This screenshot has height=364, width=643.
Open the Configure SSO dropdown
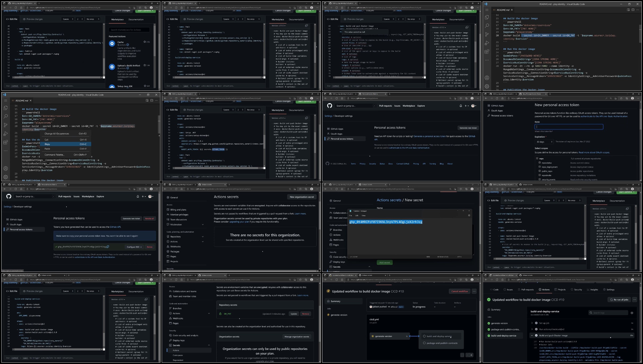pyautogui.click(x=134, y=247)
